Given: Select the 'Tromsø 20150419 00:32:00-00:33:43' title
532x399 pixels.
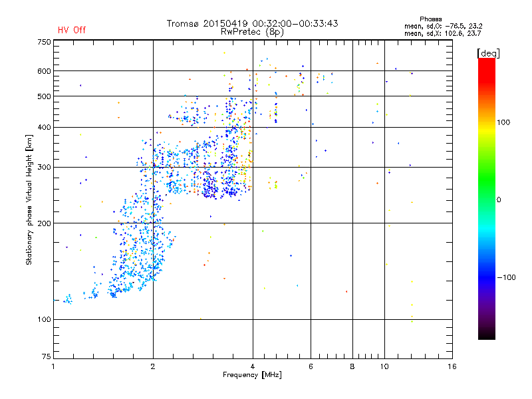Looking at the screenshot, I should 252,23.
